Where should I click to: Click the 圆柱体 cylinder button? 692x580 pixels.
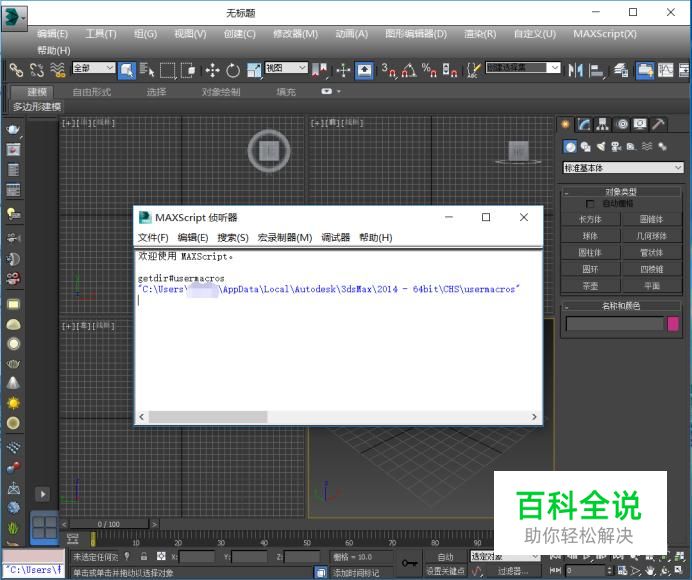click(x=590, y=253)
